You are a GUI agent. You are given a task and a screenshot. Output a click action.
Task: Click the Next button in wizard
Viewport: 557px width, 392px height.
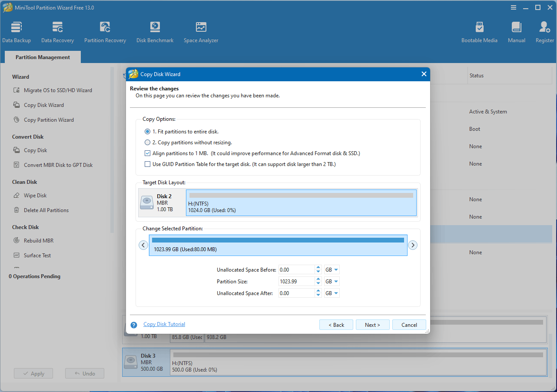(372, 325)
